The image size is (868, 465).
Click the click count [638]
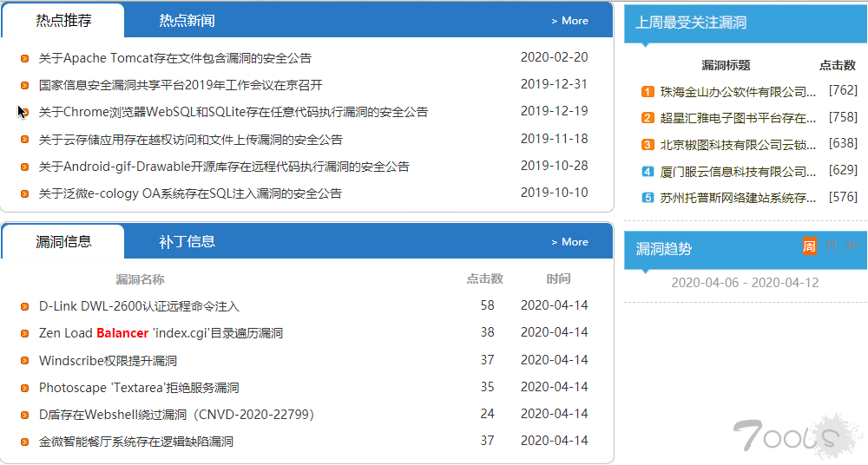[x=843, y=143]
